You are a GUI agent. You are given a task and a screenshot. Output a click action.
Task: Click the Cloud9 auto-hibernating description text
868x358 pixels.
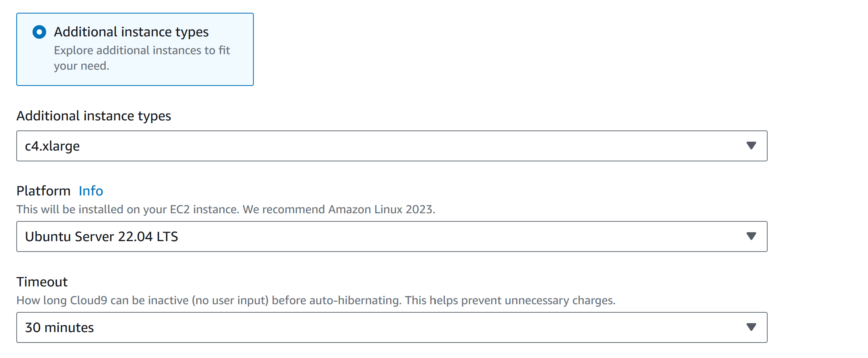(x=315, y=300)
